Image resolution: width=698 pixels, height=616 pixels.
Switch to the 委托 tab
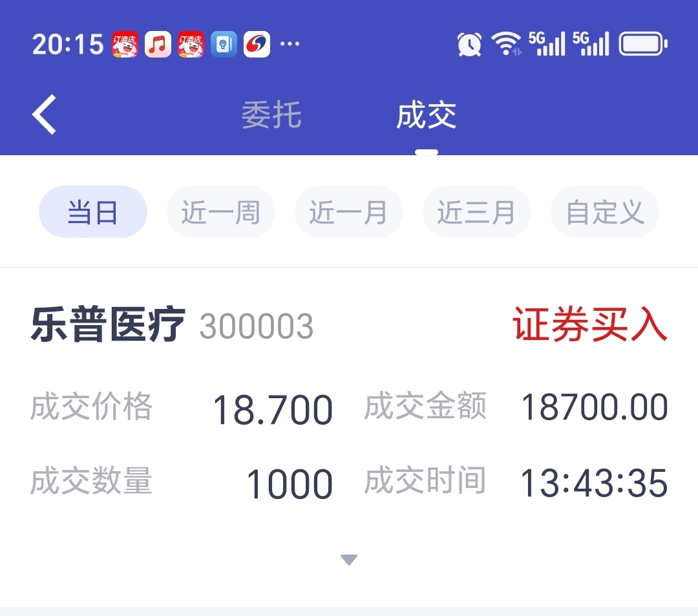coord(271,115)
